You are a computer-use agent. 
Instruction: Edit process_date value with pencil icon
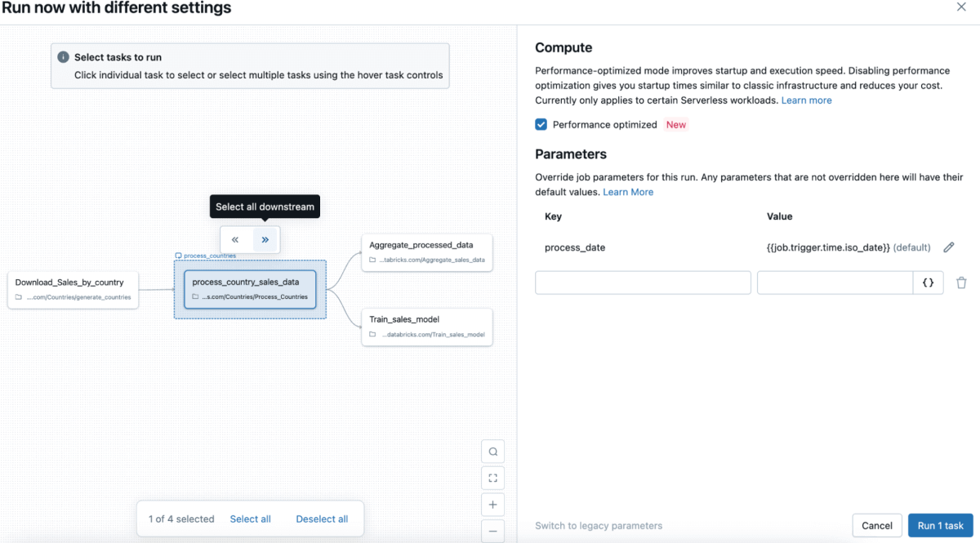(x=948, y=247)
